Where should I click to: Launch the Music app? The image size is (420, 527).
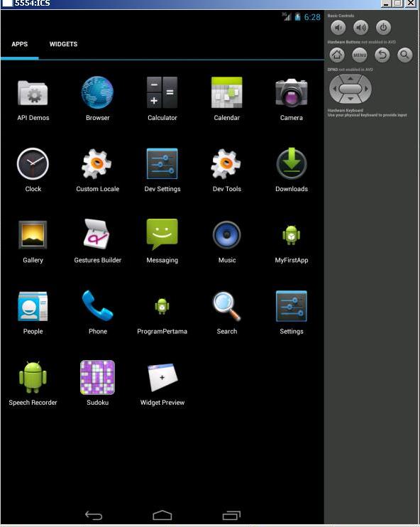(x=226, y=241)
